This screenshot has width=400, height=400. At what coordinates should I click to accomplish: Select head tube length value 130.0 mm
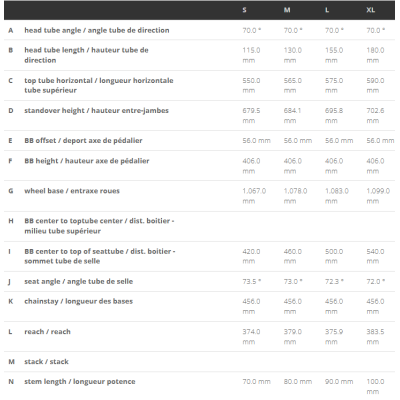tap(293, 55)
